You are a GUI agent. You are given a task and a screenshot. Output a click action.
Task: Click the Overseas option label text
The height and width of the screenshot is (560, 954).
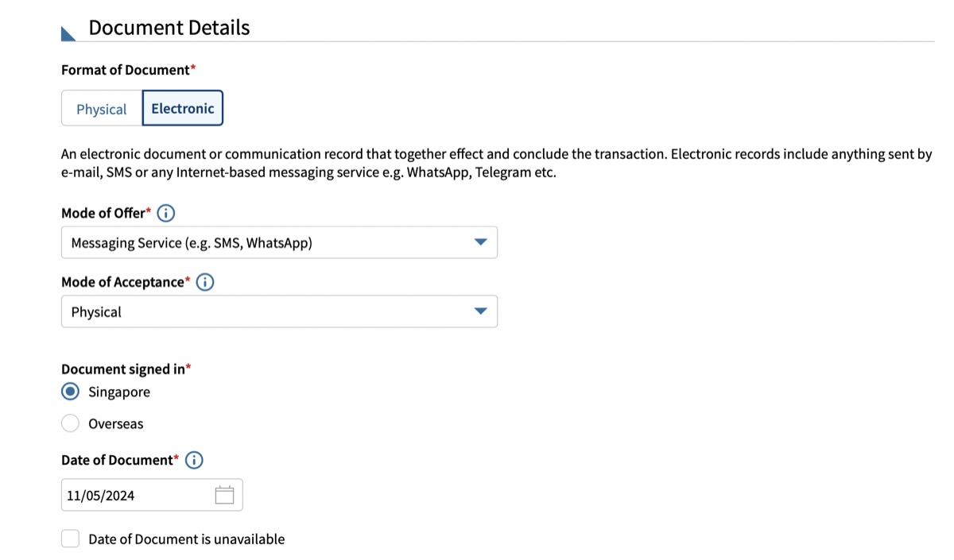pos(116,423)
